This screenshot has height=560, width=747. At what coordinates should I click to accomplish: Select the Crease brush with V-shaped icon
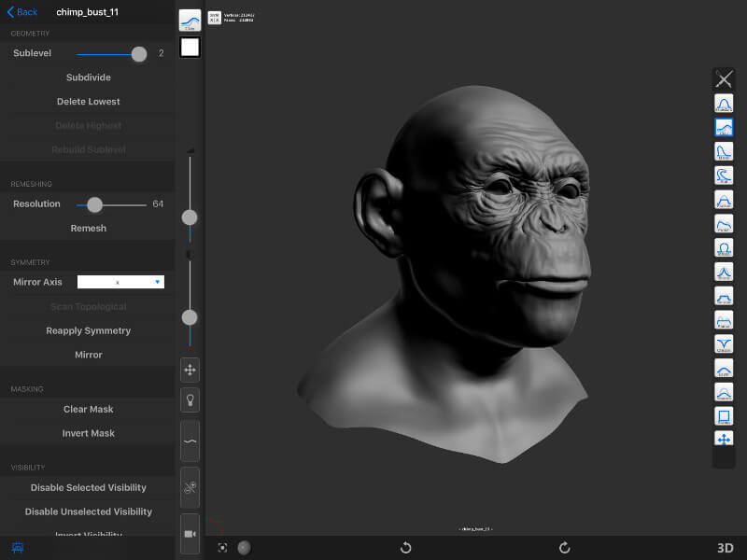pos(724,343)
